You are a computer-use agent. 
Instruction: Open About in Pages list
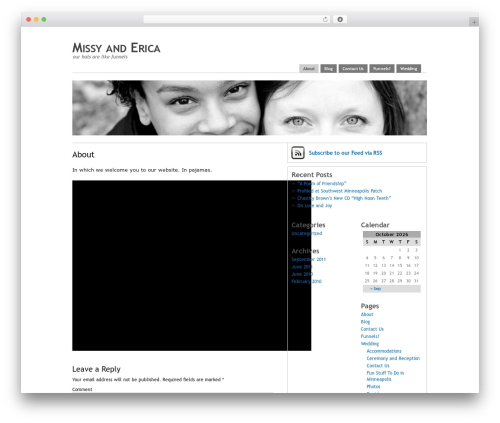[x=367, y=314]
